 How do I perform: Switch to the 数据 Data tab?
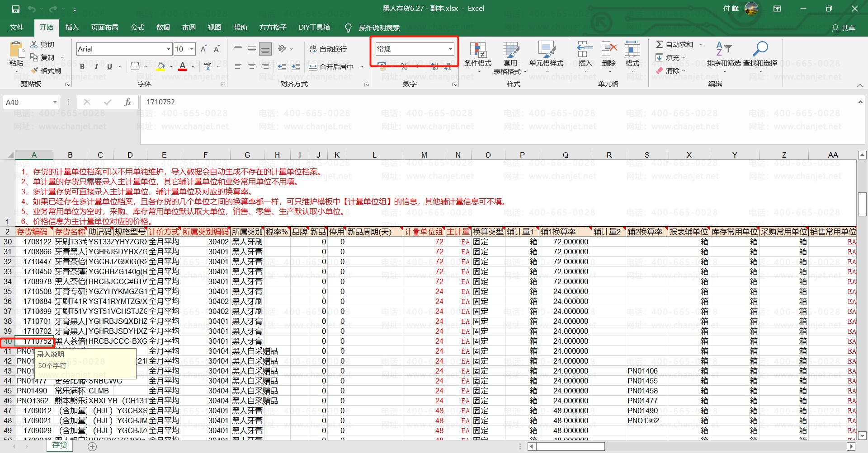point(163,28)
